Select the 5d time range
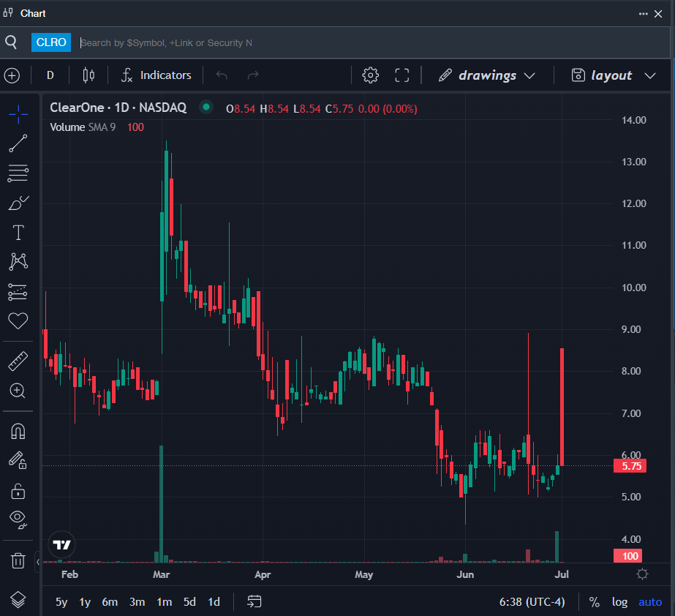The image size is (675, 616). point(189,602)
